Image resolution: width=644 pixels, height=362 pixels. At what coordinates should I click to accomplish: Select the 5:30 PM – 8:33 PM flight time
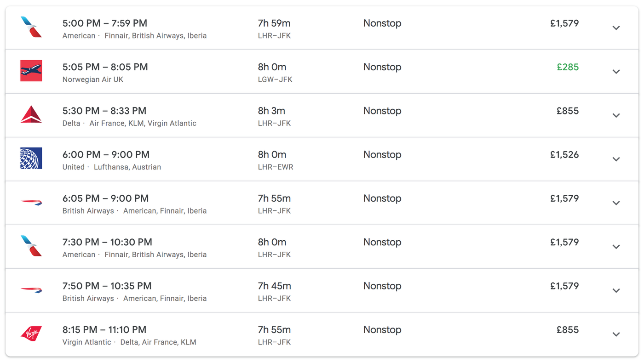tap(104, 111)
